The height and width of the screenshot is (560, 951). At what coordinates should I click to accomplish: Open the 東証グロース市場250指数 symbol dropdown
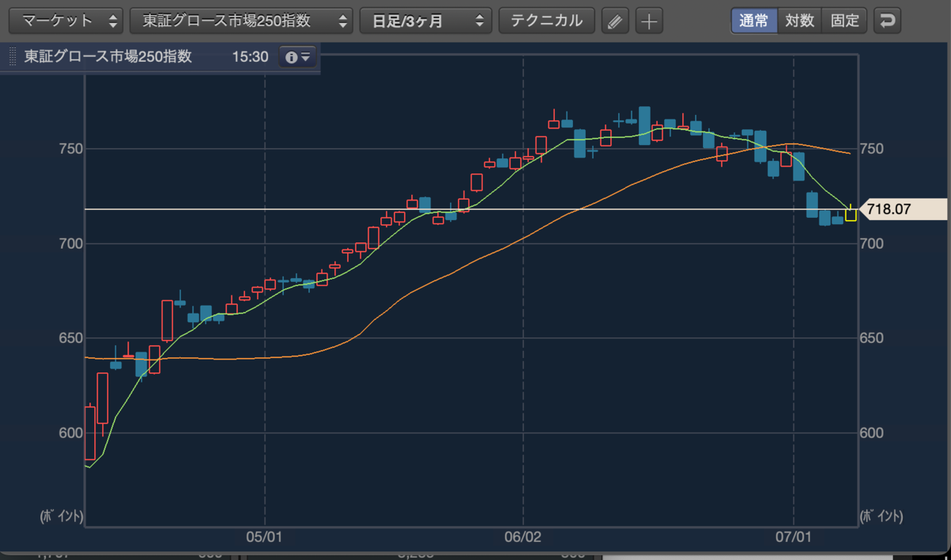pos(242,21)
